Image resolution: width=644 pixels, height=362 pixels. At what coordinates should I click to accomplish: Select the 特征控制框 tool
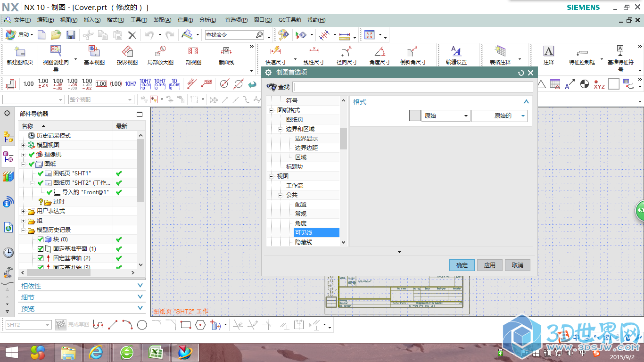582,56
